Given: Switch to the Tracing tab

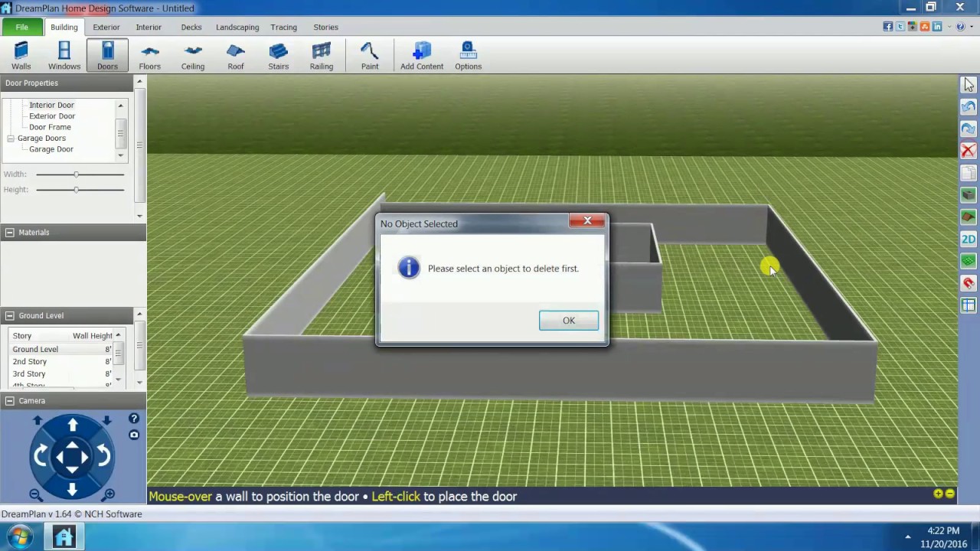Looking at the screenshot, I should 283,27.
